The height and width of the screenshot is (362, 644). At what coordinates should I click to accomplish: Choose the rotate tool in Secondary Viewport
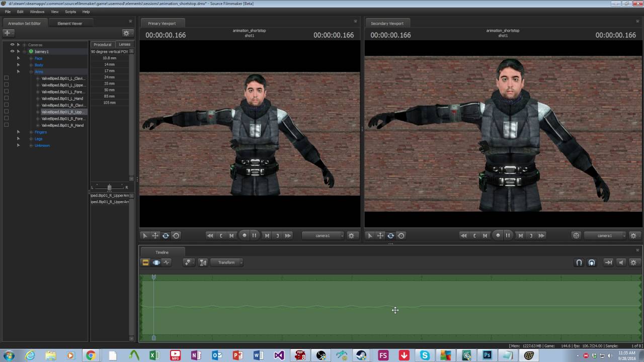390,235
